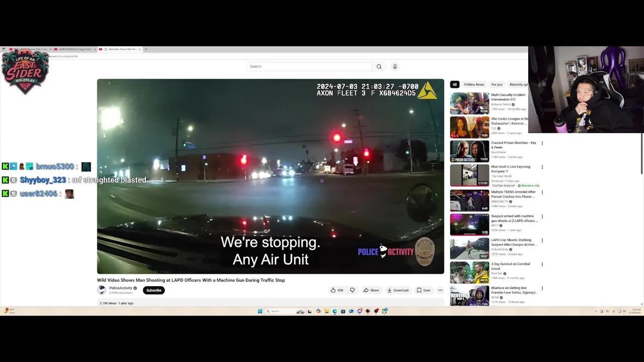Open the taskbar clock and date

pyautogui.click(x=634, y=311)
